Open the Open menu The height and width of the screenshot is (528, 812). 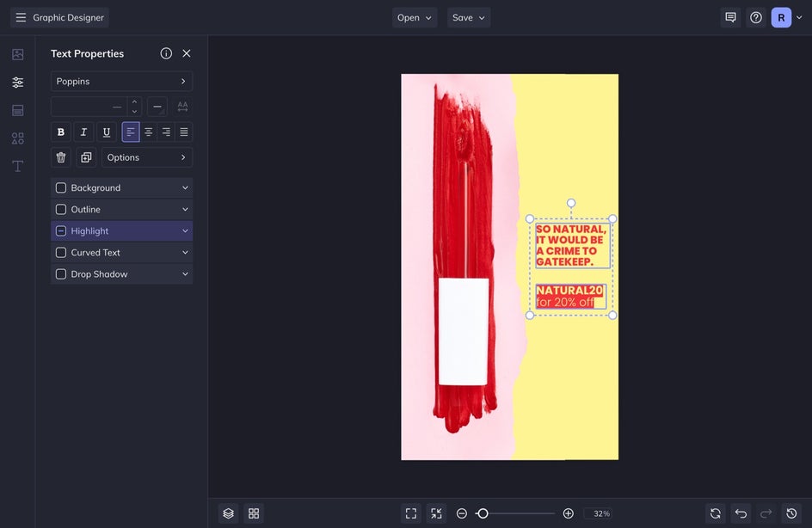[x=415, y=17]
